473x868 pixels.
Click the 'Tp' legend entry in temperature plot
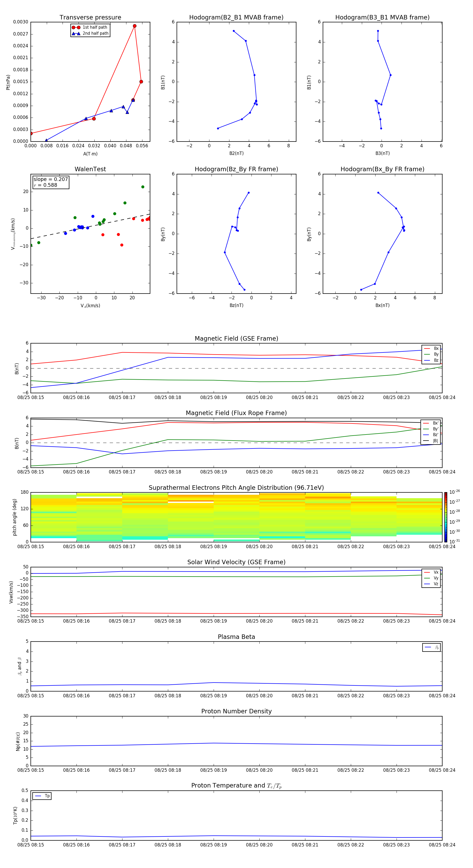pyautogui.click(x=42, y=796)
